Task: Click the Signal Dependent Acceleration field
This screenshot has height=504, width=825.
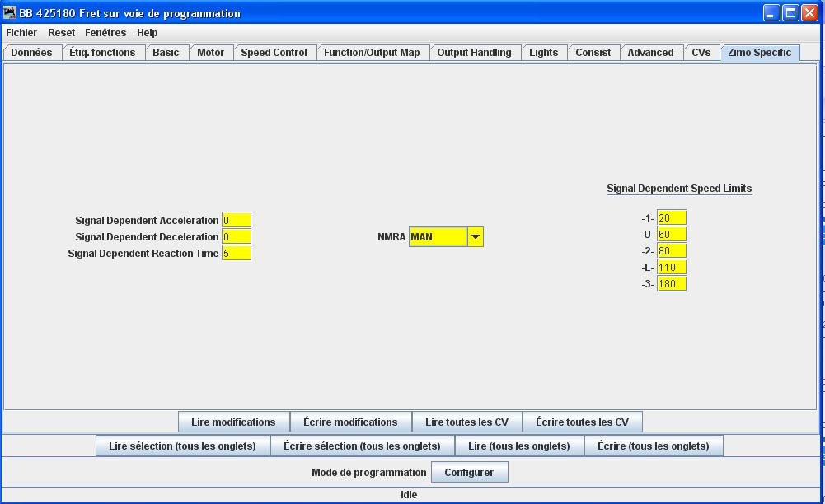Action: click(237, 220)
